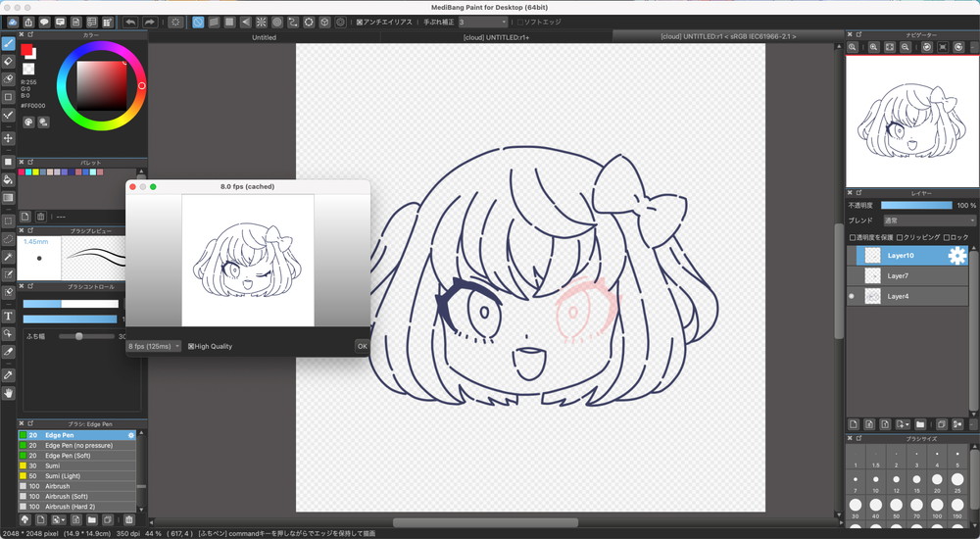980x539 pixels.
Task: Toggle the アンチエイリアス checkbox
Action: point(359,22)
